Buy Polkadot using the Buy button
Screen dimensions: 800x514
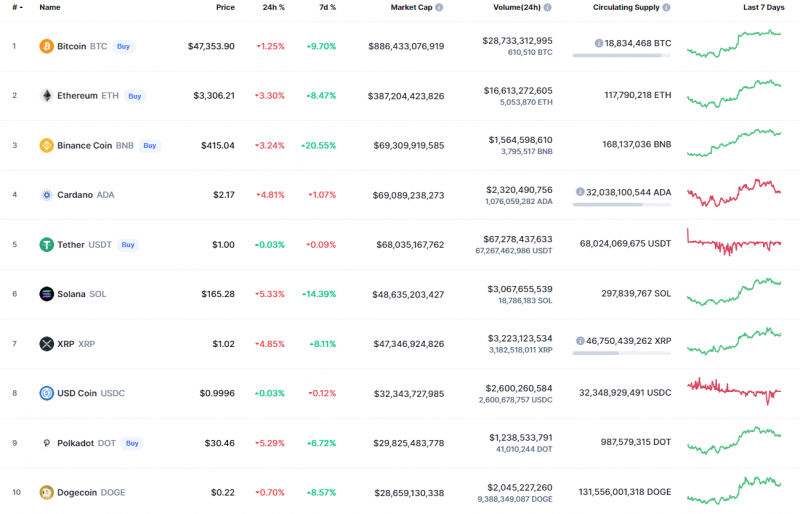tap(132, 443)
